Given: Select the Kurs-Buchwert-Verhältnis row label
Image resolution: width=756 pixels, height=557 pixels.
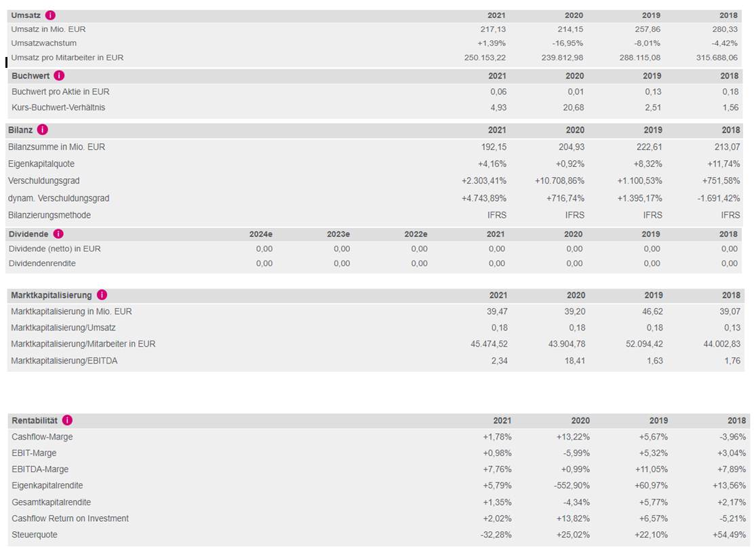Looking at the screenshot, I should coord(58,108).
